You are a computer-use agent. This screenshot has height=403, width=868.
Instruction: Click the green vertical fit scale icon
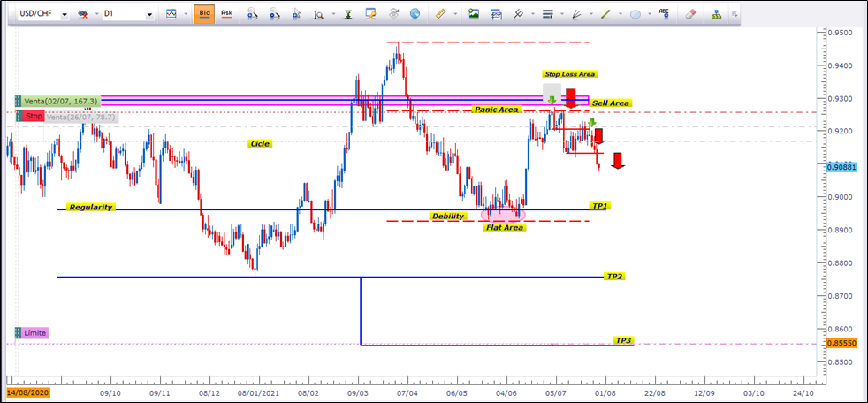click(349, 15)
